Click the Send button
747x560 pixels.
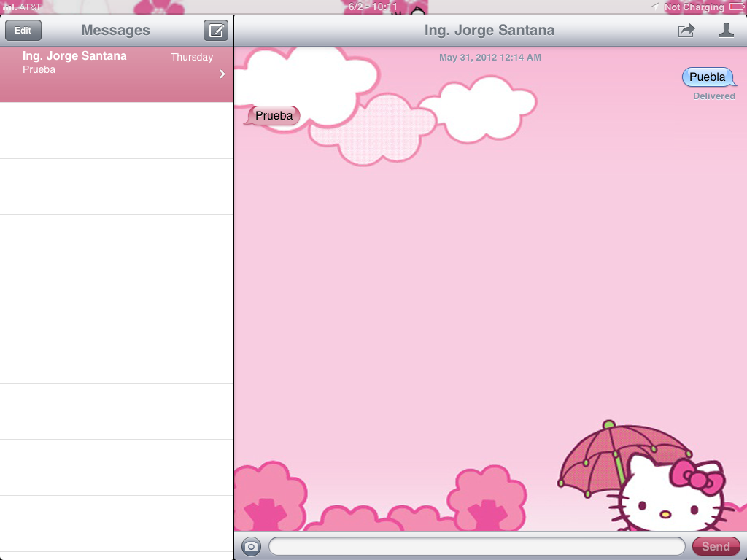tap(716, 545)
